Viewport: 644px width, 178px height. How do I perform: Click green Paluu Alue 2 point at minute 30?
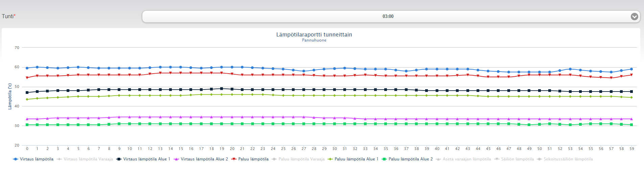335,124
